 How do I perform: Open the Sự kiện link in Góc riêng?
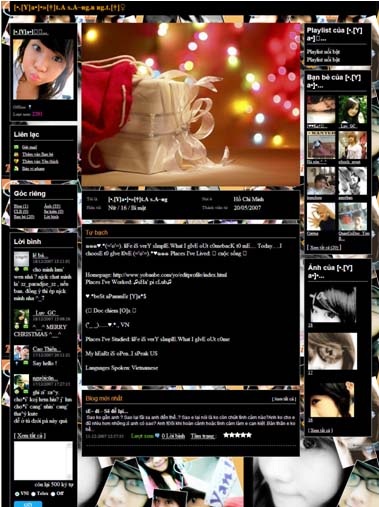click(53, 212)
